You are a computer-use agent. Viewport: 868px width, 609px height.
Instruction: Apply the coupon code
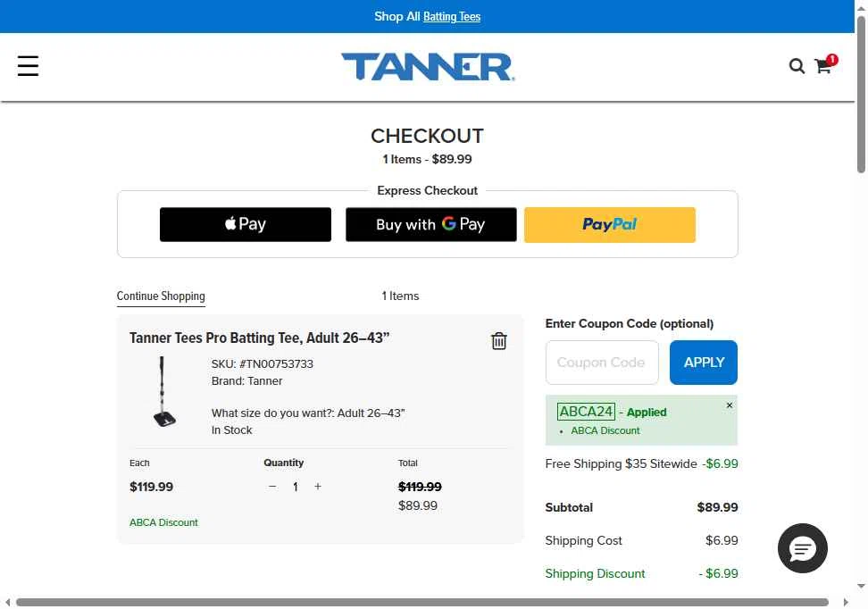(x=703, y=363)
